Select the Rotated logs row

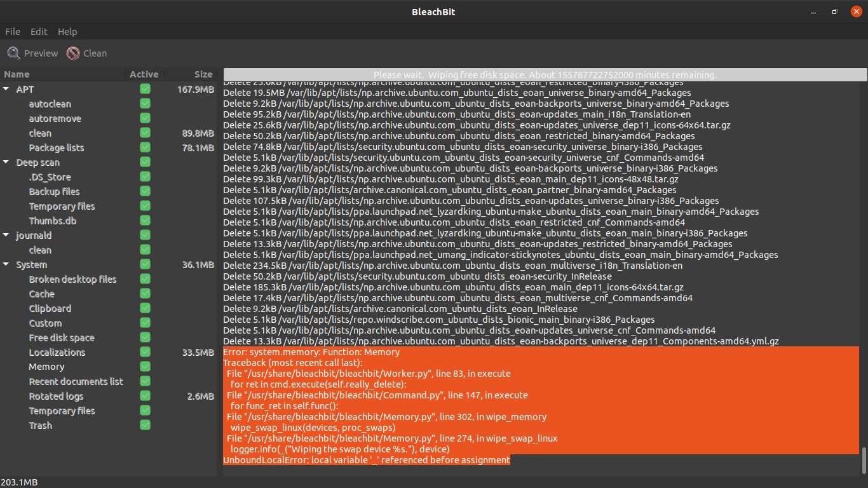pos(109,396)
